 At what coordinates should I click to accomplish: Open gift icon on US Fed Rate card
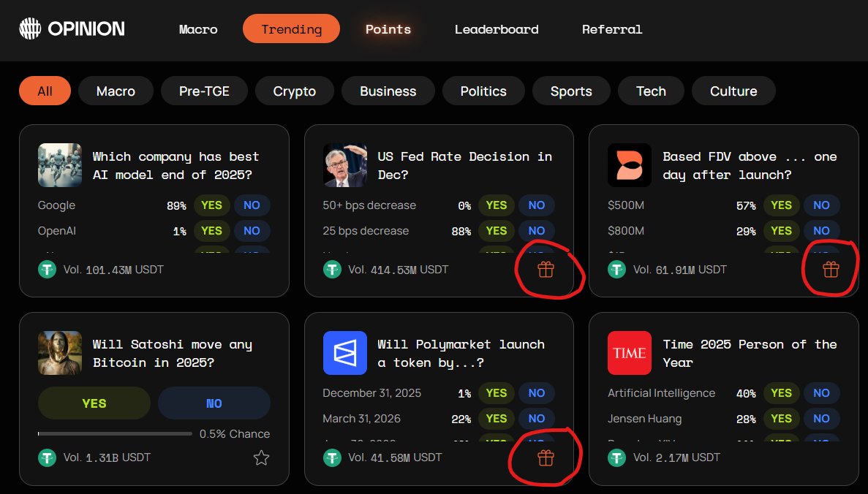click(546, 270)
